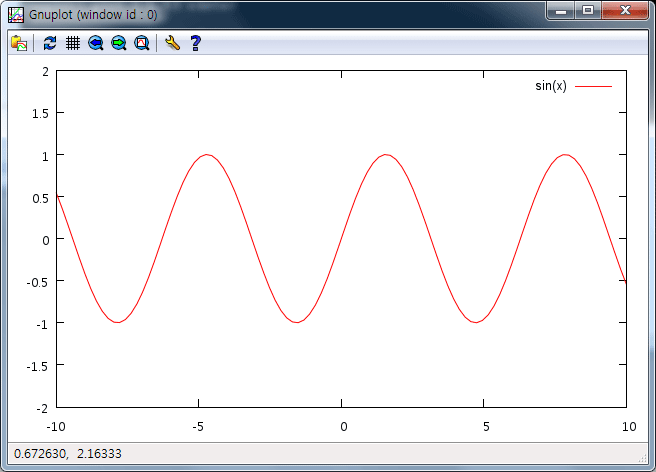
Task: Click the y-axis label 2
Action: pos(45,72)
